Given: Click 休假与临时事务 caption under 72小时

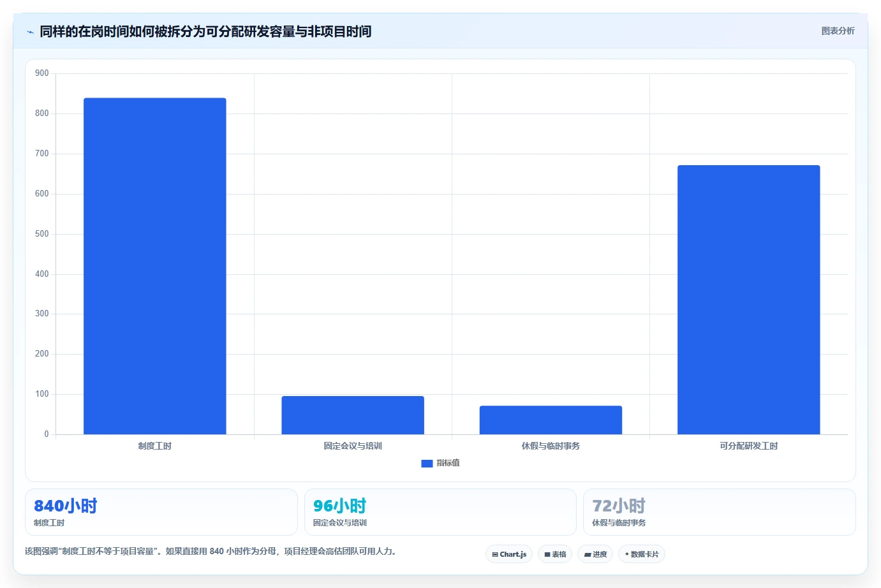Looking at the screenshot, I should pyautogui.click(x=619, y=523).
